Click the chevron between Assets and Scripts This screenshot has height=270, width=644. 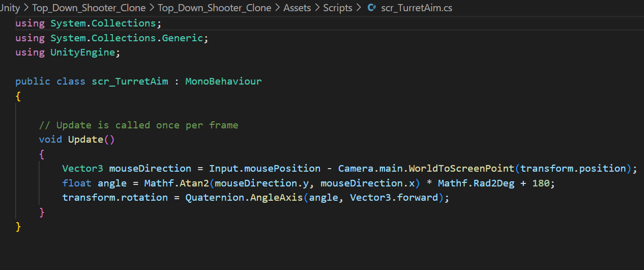pos(317,8)
